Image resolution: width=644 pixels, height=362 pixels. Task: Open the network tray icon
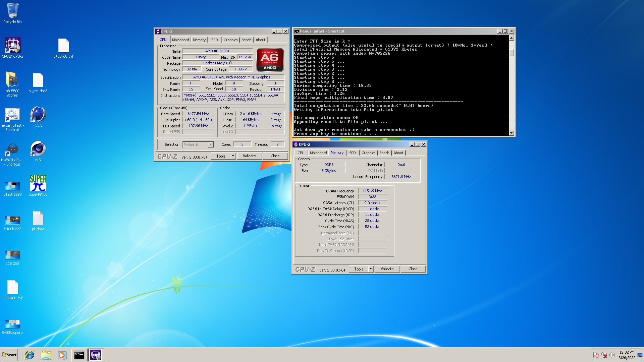point(604,355)
